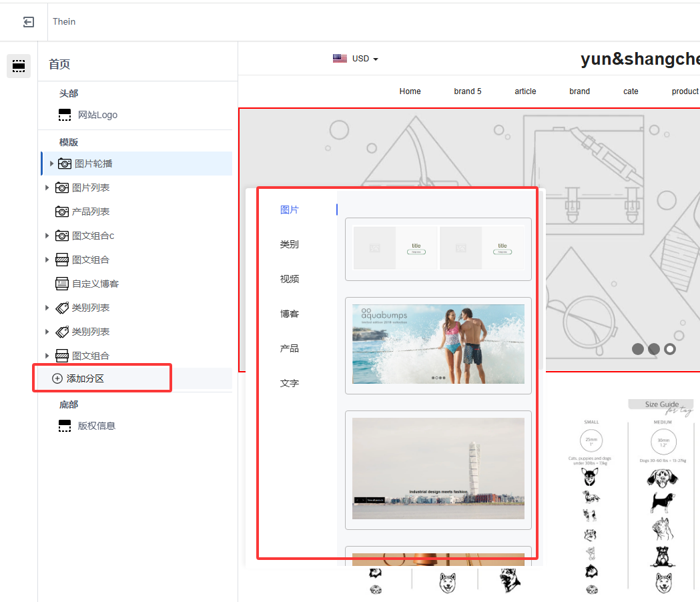Click the plus icon for 添加分区

[x=57, y=378]
